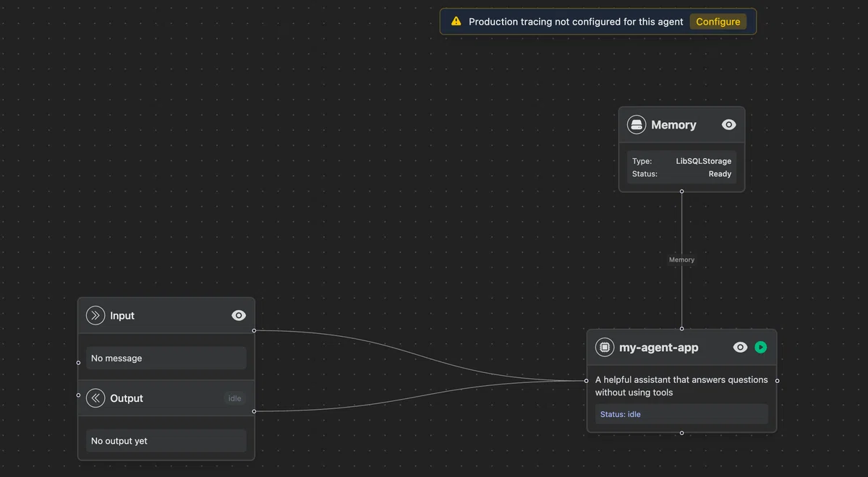Click the Input node right connection handle

tap(254, 330)
